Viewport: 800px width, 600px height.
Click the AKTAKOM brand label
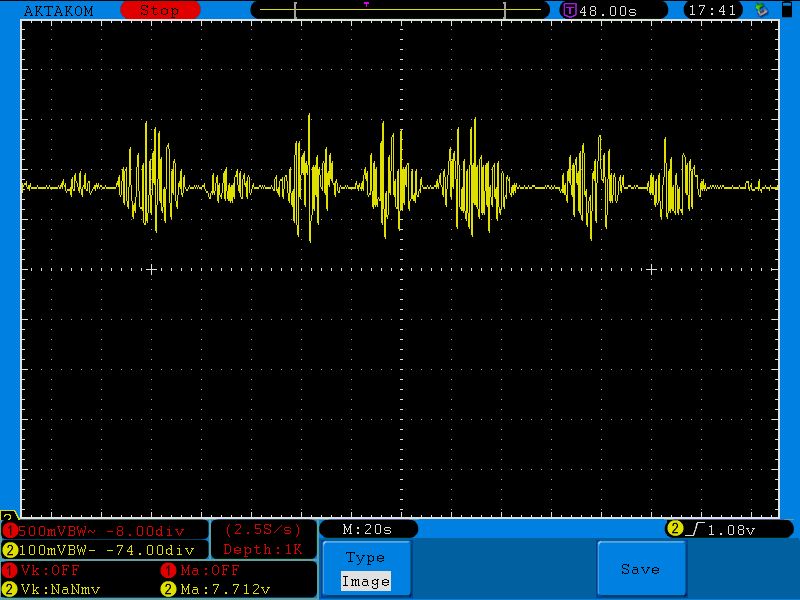point(59,11)
